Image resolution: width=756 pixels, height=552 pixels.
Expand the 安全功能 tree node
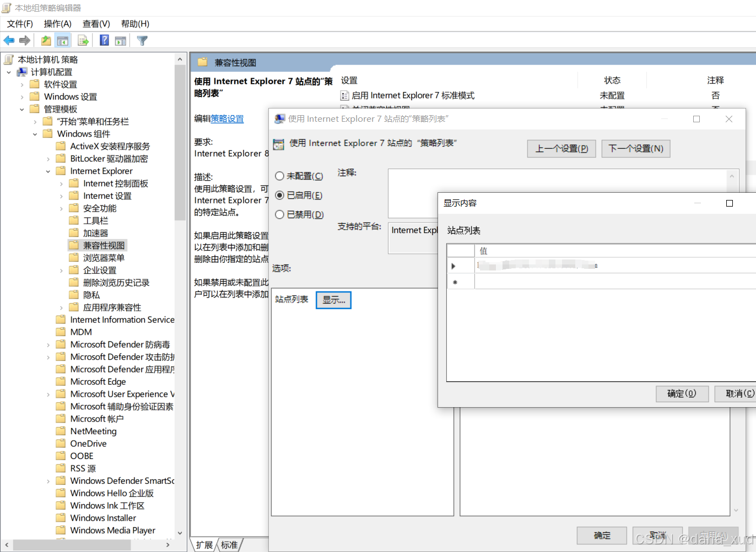pyautogui.click(x=61, y=208)
